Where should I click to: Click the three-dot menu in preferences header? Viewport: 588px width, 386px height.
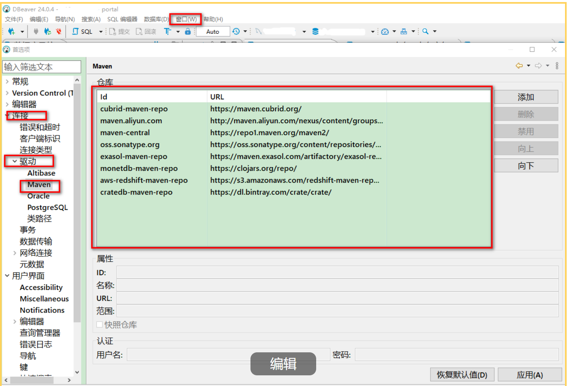tap(557, 66)
